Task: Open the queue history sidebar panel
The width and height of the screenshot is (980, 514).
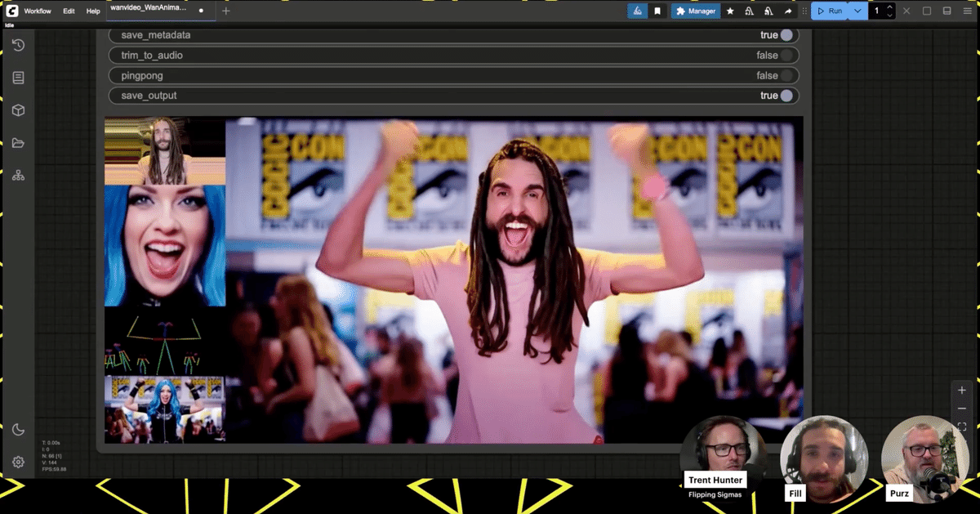Action: point(18,45)
